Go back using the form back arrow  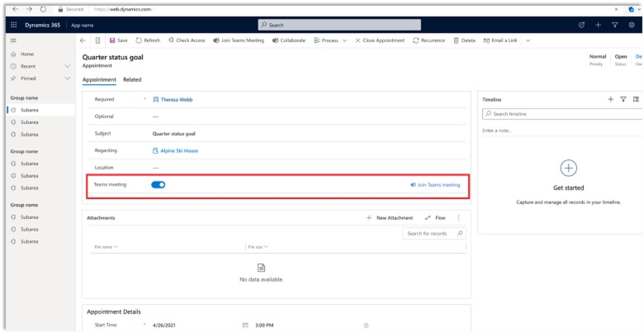(83, 40)
